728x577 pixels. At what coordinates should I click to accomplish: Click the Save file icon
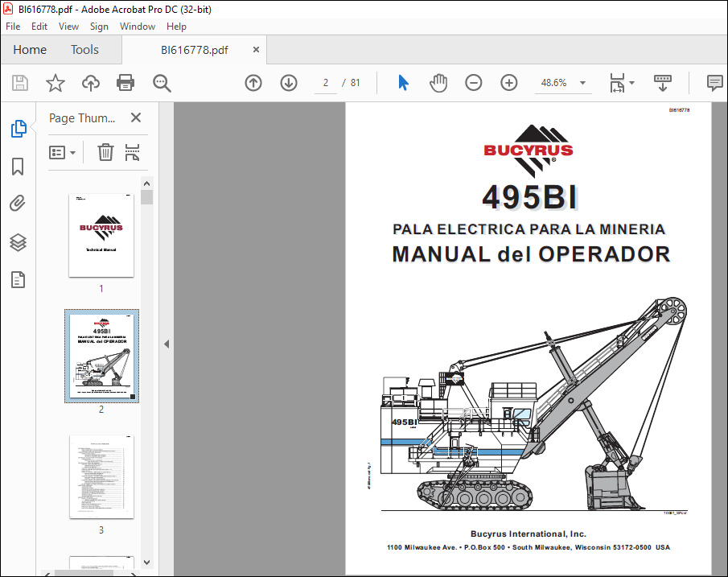coord(20,83)
